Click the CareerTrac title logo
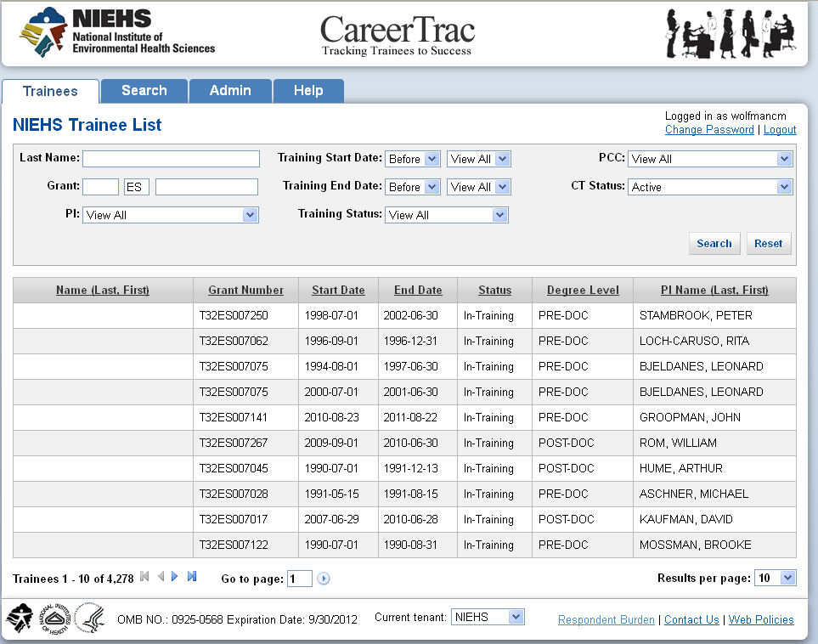The width and height of the screenshot is (818, 644). tap(397, 35)
